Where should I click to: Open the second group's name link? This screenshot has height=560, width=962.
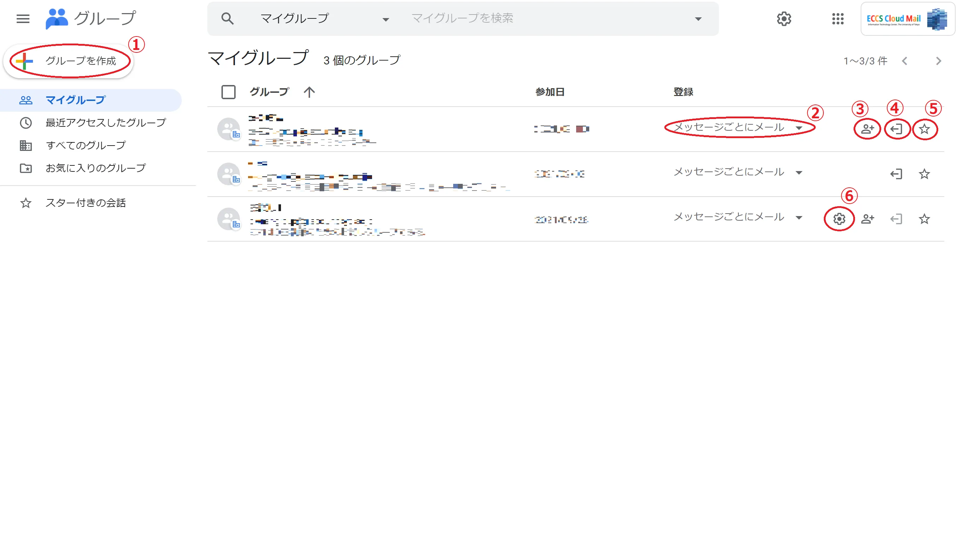tap(257, 163)
